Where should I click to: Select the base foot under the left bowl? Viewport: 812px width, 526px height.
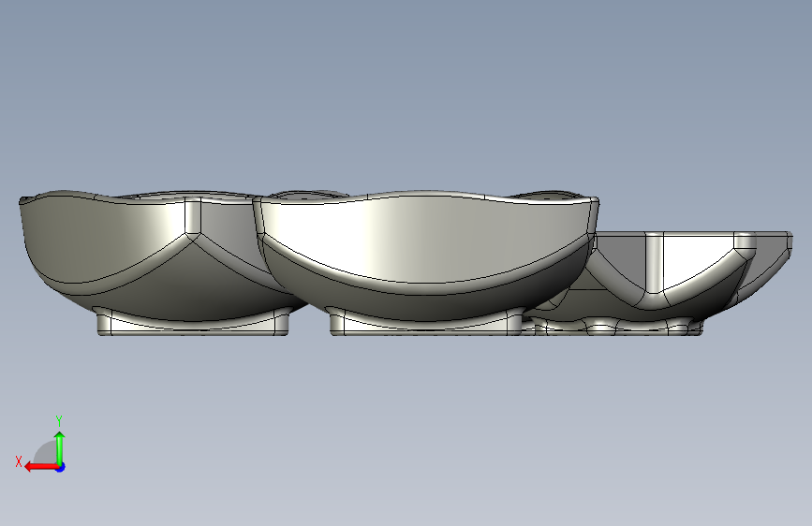[x=193, y=322]
